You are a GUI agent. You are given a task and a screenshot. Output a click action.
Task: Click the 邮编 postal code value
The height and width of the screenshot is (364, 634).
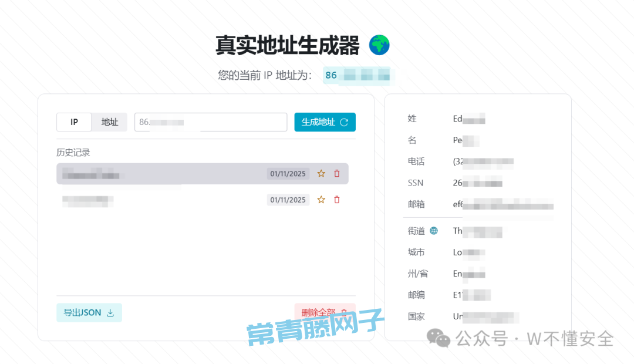point(471,295)
